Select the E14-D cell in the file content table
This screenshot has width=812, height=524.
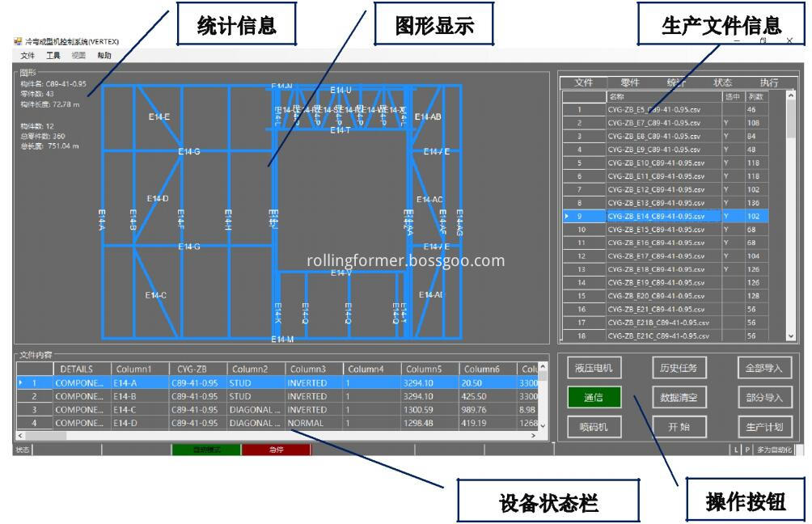[141, 423]
